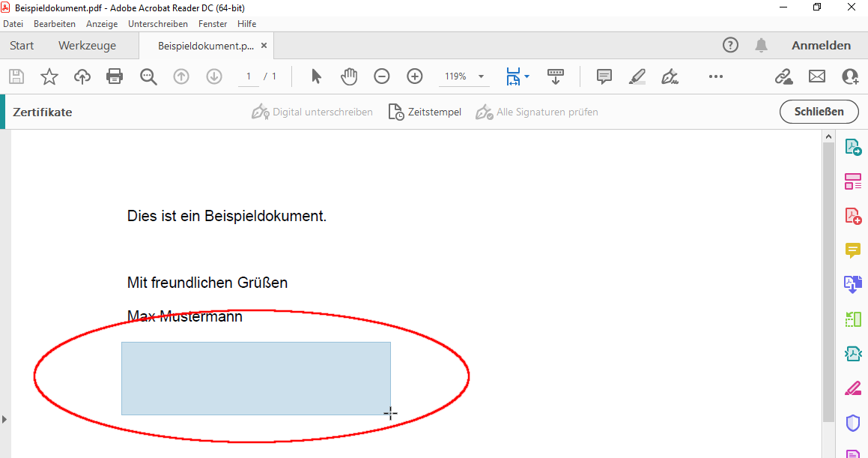The height and width of the screenshot is (458, 868).
Task: Switch to the Start tab
Action: click(x=22, y=46)
